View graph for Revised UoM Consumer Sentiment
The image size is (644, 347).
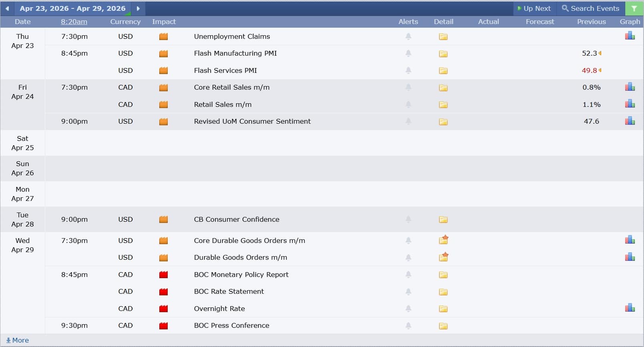(x=630, y=121)
